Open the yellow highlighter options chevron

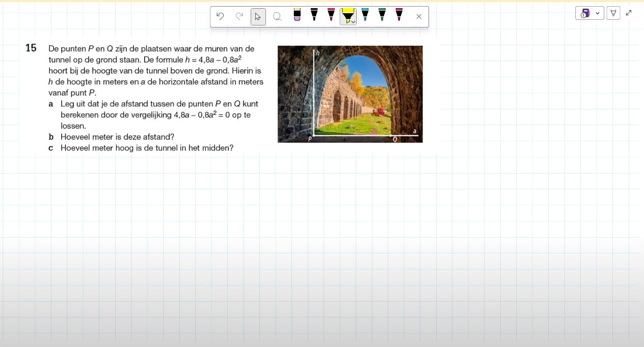(354, 22)
